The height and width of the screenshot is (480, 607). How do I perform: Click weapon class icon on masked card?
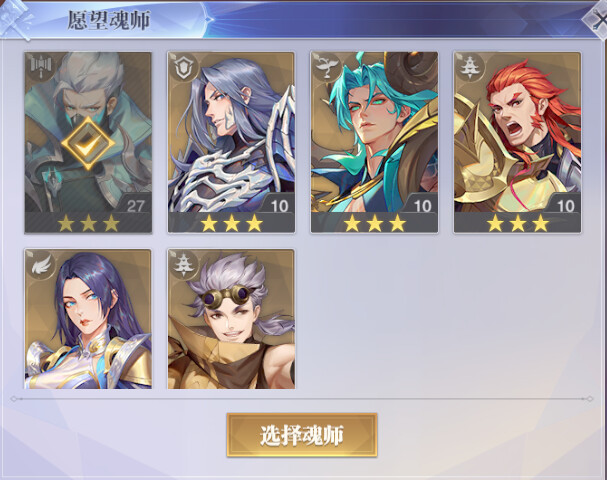pos(40,67)
